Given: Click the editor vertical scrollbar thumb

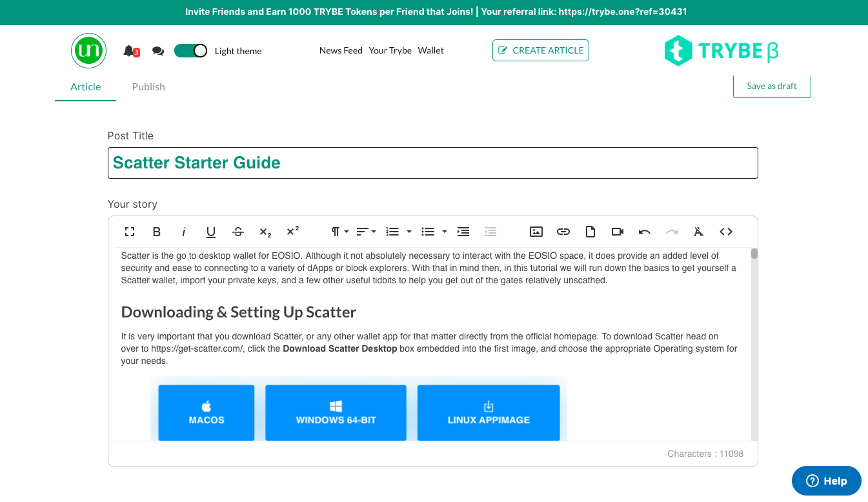Looking at the screenshot, I should tap(754, 254).
